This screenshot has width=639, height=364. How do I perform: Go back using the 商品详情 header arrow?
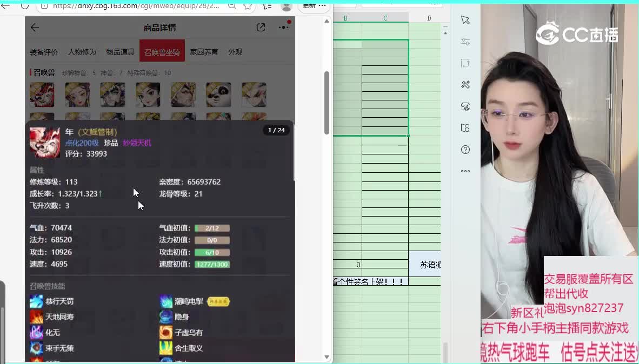35,28
